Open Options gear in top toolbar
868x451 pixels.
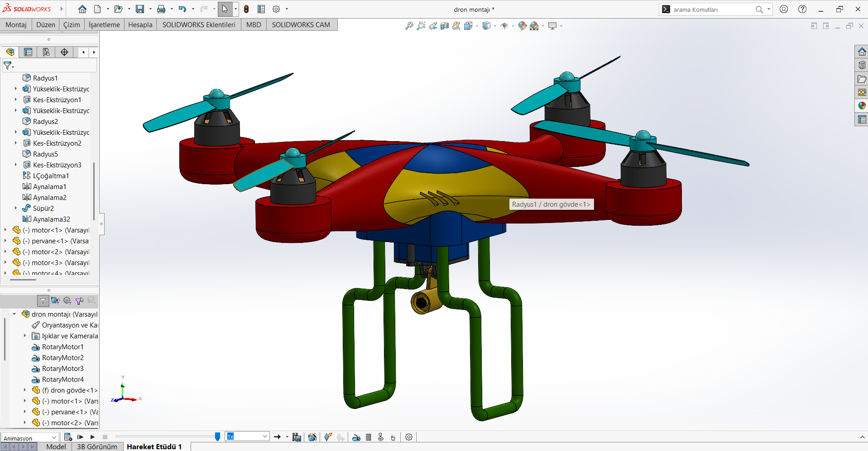[x=276, y=9]
